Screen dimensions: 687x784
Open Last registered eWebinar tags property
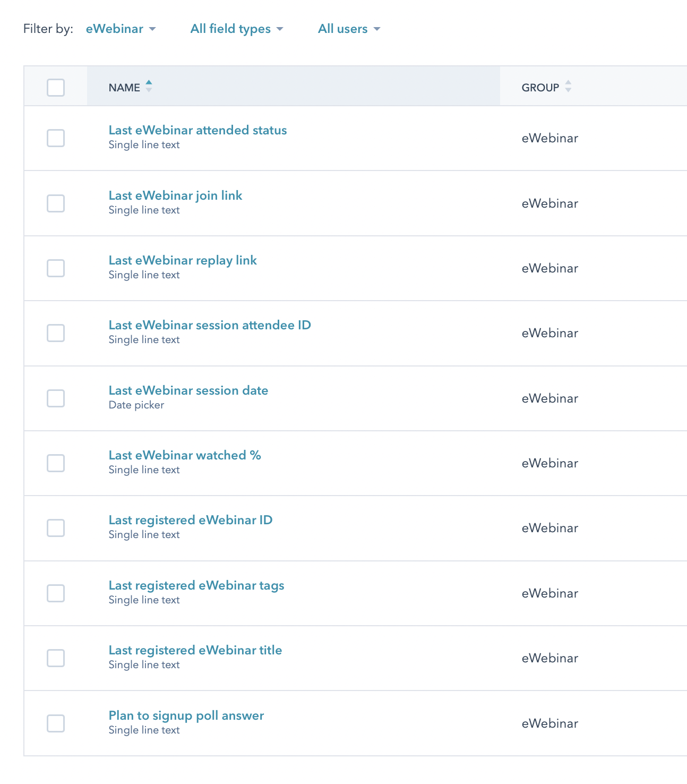point(196,585)
